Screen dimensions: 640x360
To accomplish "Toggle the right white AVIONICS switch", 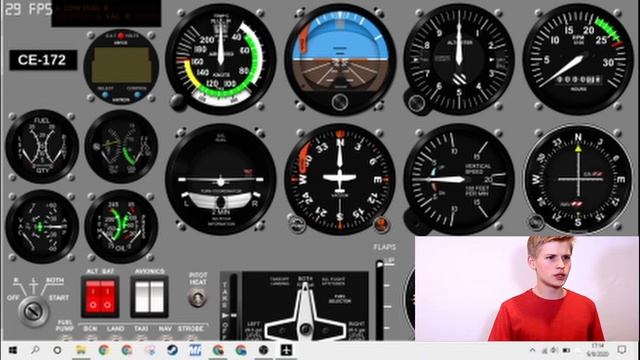I will tap(157, 297).
